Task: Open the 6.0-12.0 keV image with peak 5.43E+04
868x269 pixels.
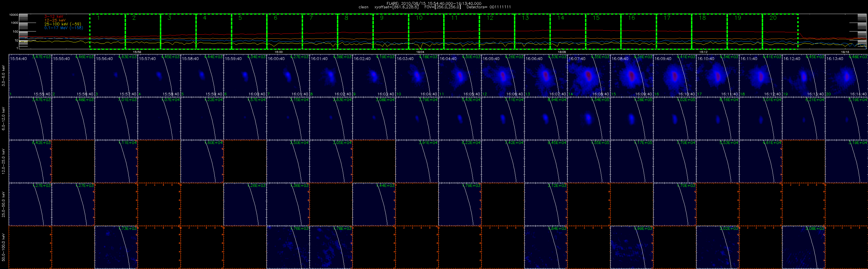Action: 459,118
